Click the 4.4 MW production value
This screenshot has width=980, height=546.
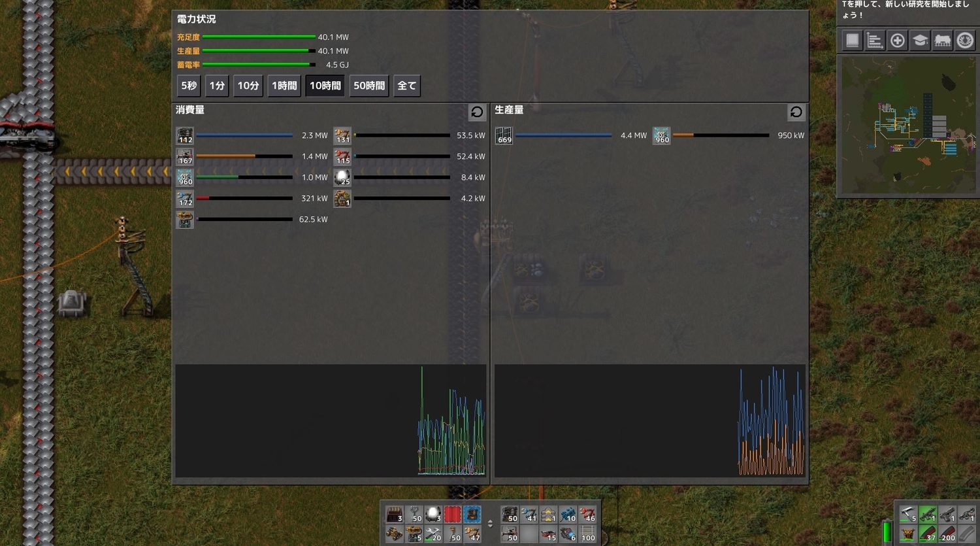coord(633,135)
